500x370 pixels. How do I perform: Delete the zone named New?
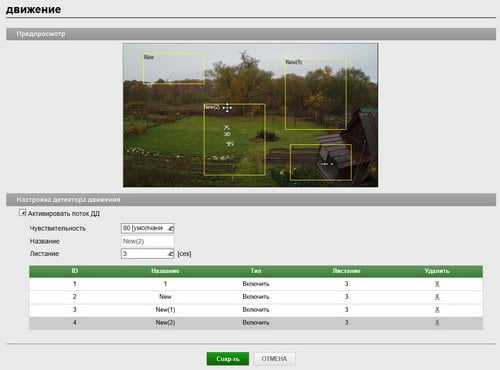pyautogui.click(x=437, y=297)
